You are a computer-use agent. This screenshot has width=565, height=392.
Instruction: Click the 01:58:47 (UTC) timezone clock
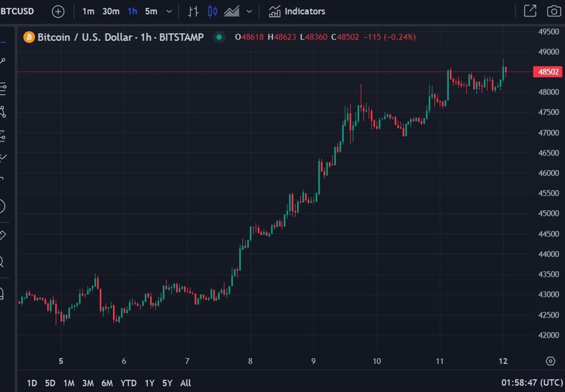pyautogui.click(x=532, y=383)
